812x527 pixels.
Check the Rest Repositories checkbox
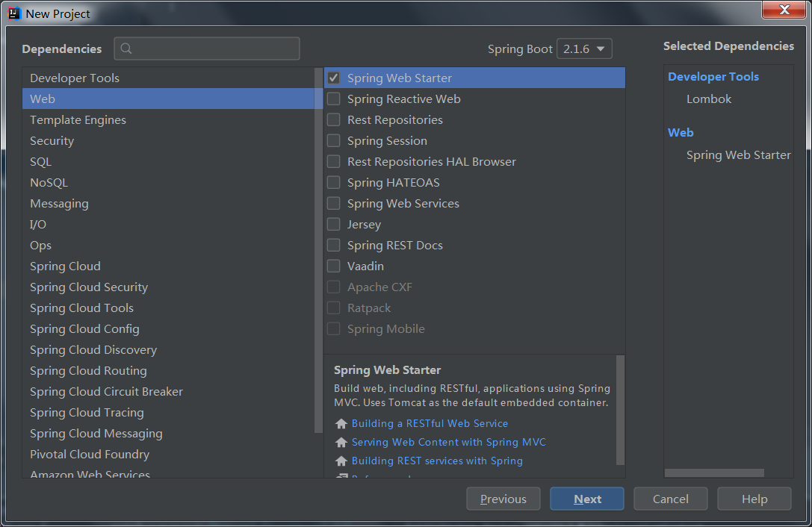[333, 119]
